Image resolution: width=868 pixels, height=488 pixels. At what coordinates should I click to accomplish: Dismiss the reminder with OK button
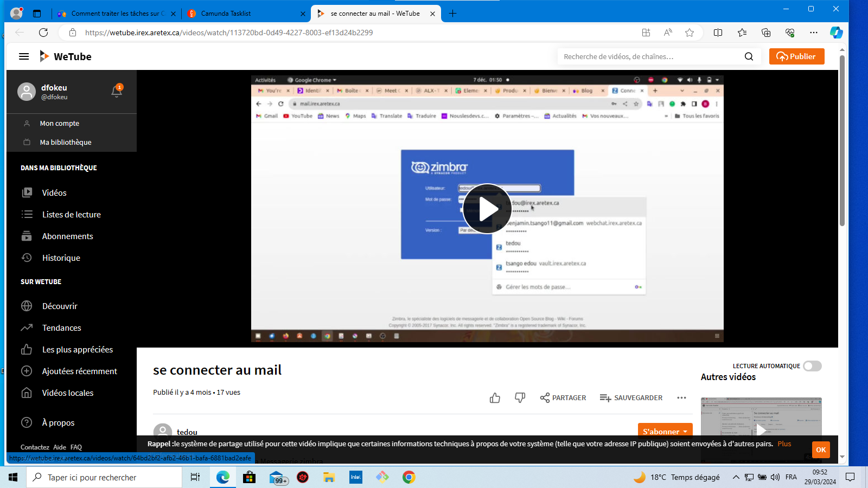click(821, 450)
